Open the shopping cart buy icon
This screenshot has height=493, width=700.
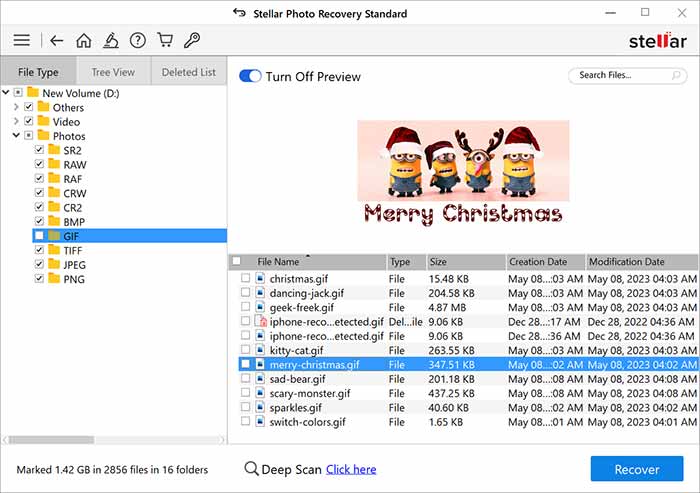coord(165,40)
